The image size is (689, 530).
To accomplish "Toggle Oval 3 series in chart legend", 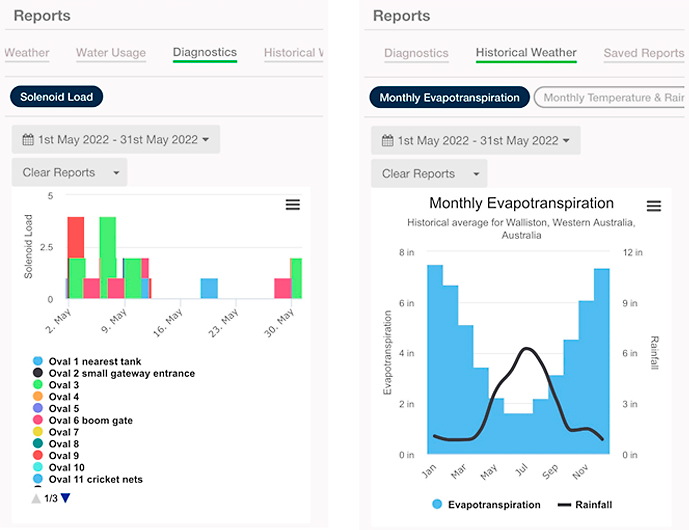I will coord(63,385).
